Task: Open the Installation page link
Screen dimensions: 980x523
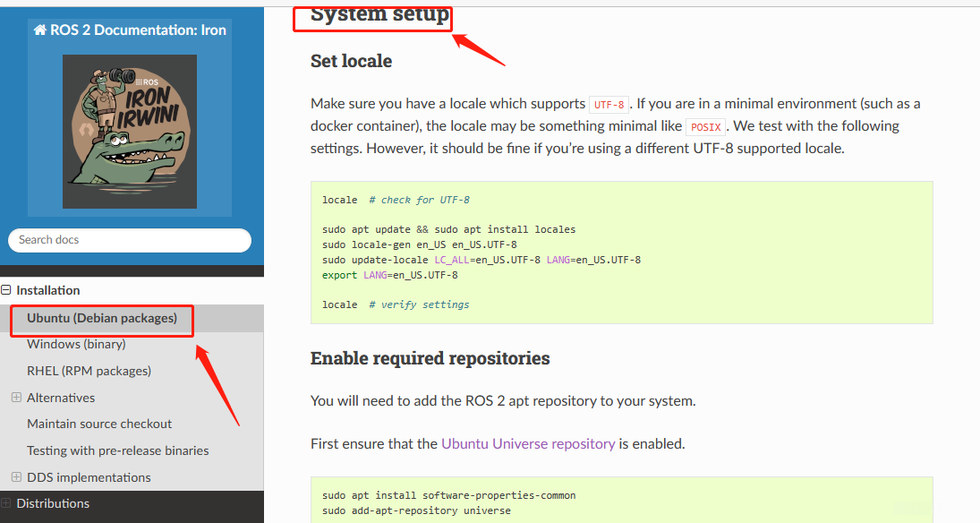Action: (x=48, y=290)
